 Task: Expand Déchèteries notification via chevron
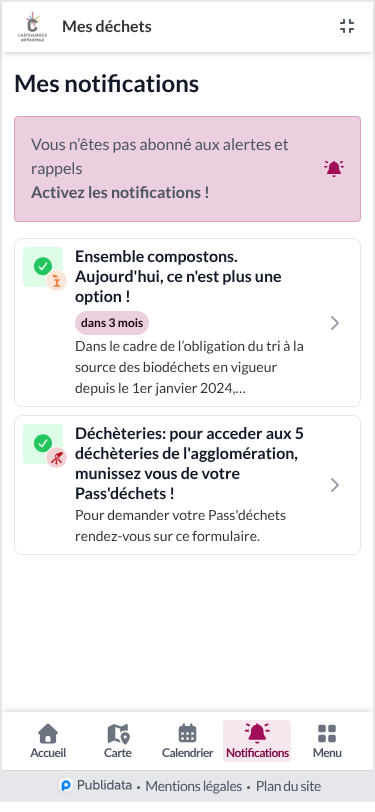tap(335, 485)
